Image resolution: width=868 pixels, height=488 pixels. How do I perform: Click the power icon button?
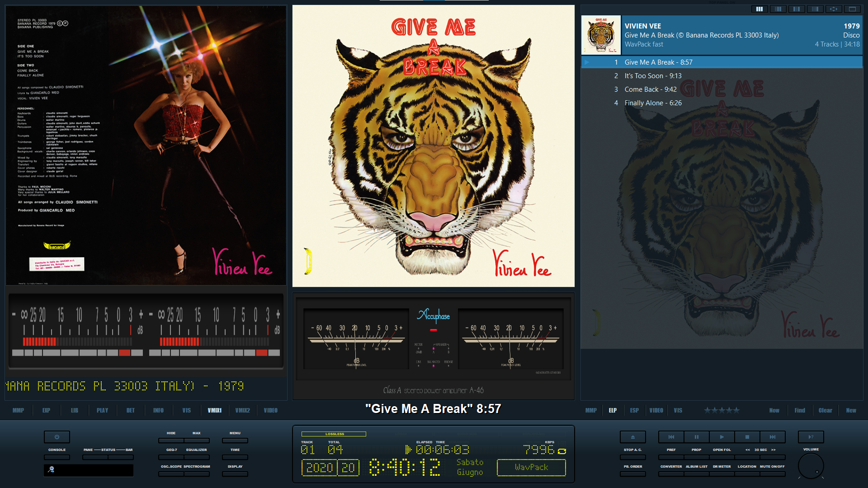(x=57, y=437)
